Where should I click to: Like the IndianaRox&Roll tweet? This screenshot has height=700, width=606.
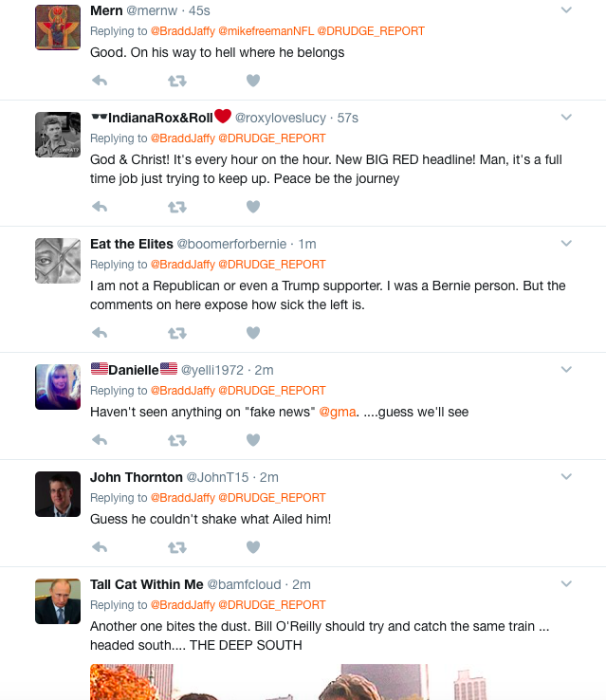[253, 207]
